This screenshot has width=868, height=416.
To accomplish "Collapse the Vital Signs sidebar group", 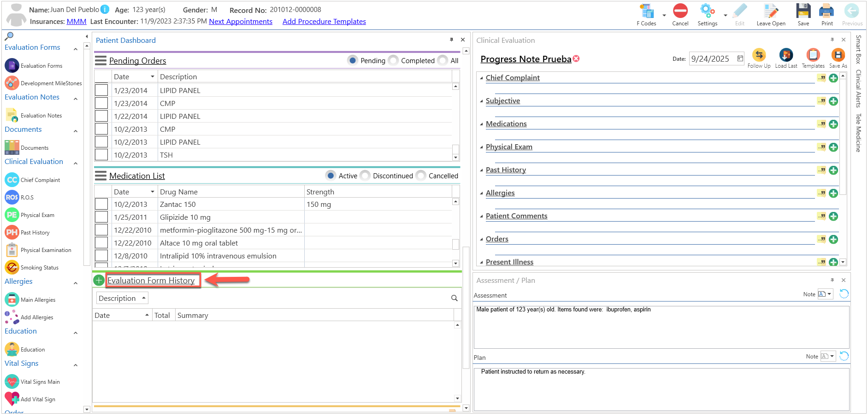I will [x=76, y=365].
